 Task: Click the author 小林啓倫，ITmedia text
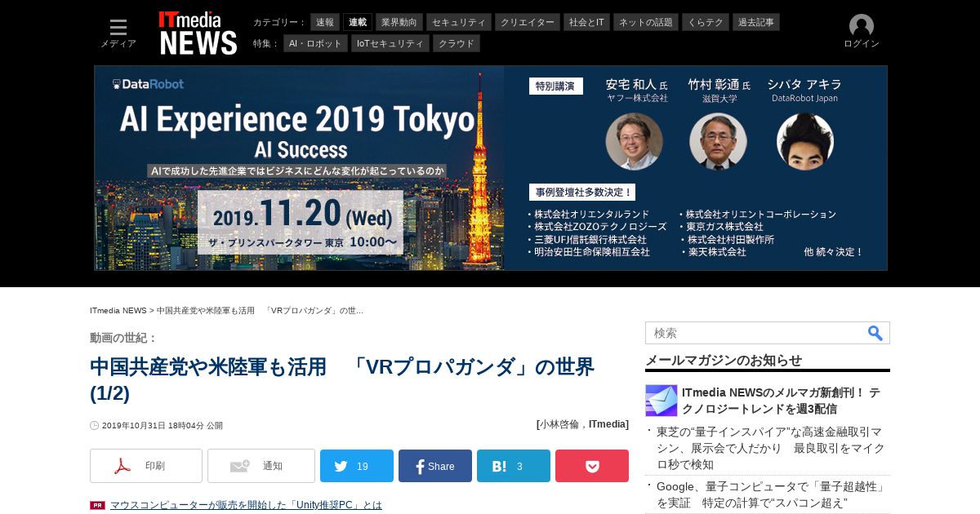click(x=583, y=424)
